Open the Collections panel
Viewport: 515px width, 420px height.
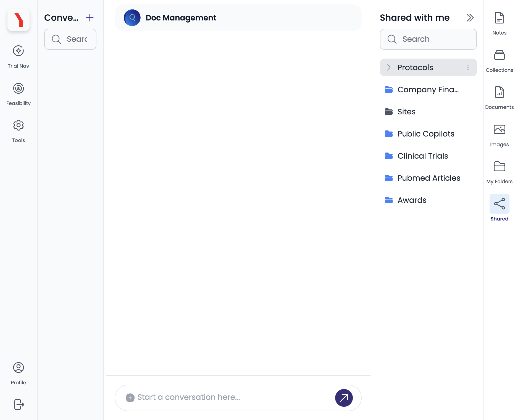(x=499, y=61)
